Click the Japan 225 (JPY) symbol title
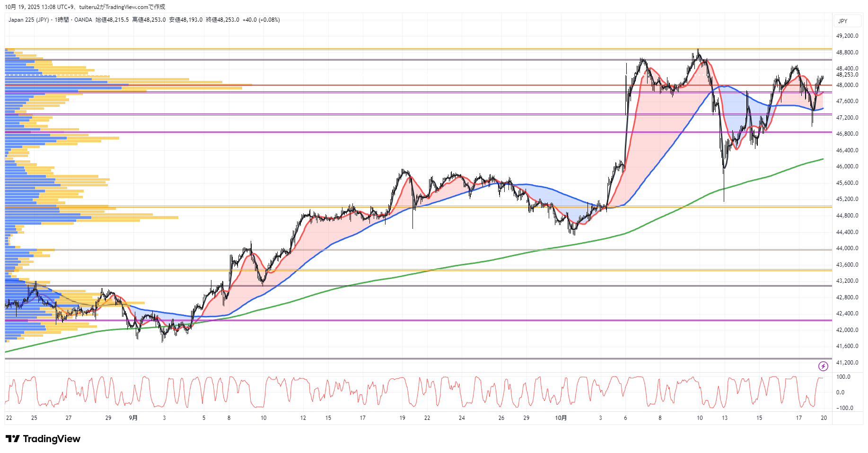This screenshot has height=453, width=868. coord(28,20)
